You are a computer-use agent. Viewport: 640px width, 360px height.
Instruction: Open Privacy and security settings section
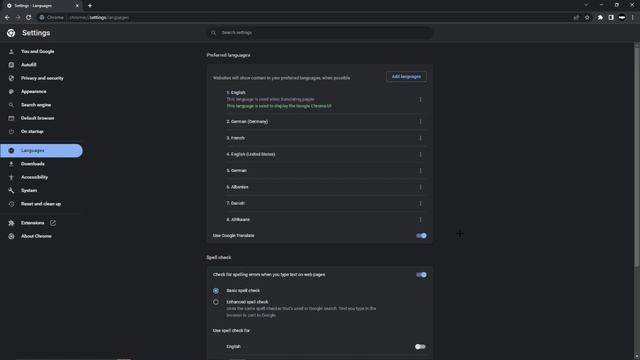point(42,78)
